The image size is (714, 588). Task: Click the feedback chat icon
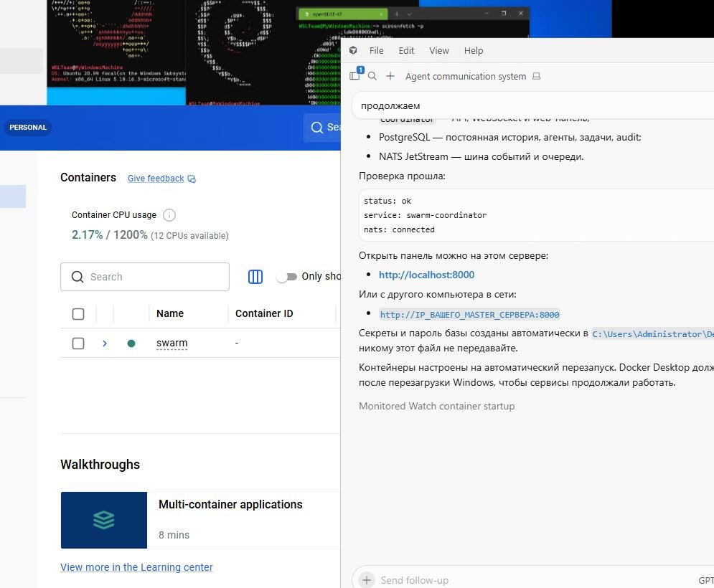coord(192,179)
